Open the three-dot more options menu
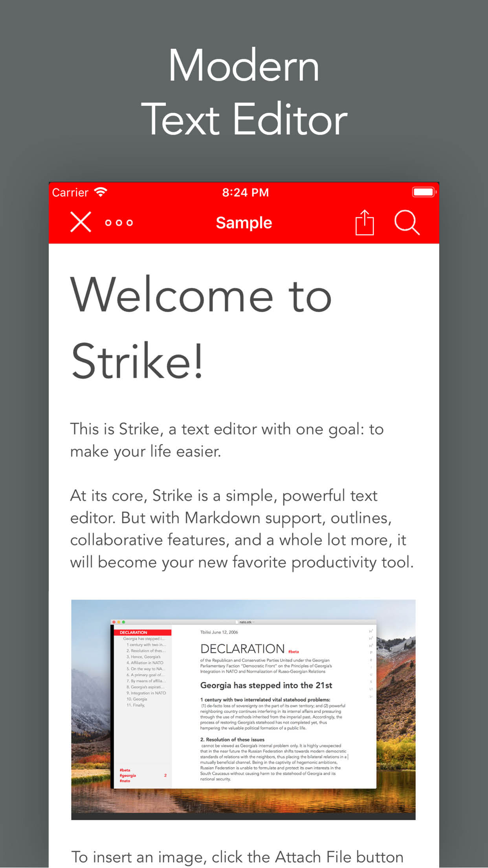This screenshot has width=488, height=868. [x=119, y=223]
